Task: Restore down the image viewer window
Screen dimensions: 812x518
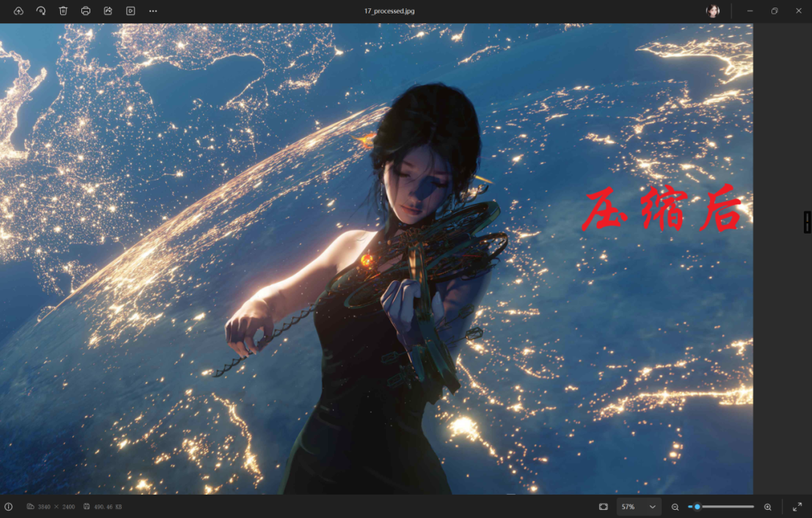Action: point(774,11)
